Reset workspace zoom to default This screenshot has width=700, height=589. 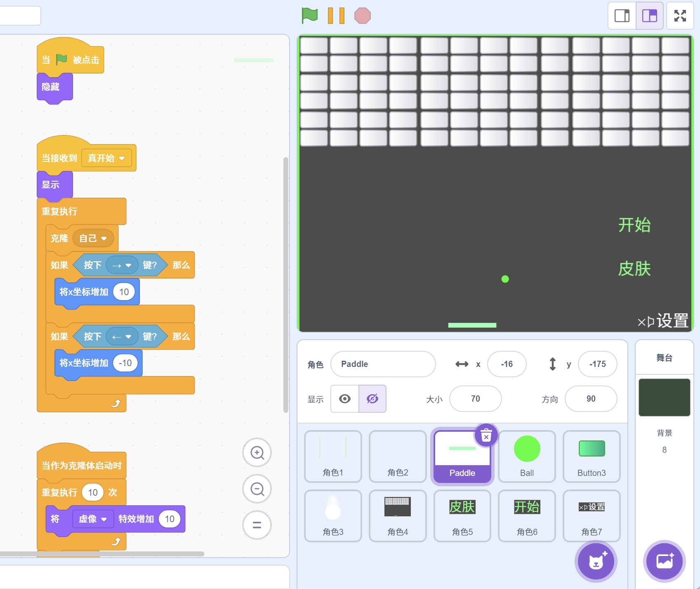257,525
